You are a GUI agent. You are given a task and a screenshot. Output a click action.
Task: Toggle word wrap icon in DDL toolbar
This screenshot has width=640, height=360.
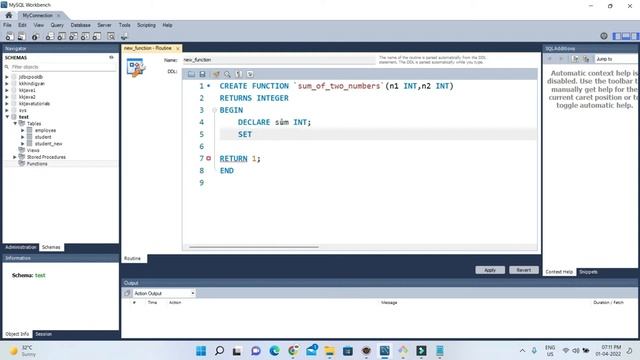(x=250, y=74)
